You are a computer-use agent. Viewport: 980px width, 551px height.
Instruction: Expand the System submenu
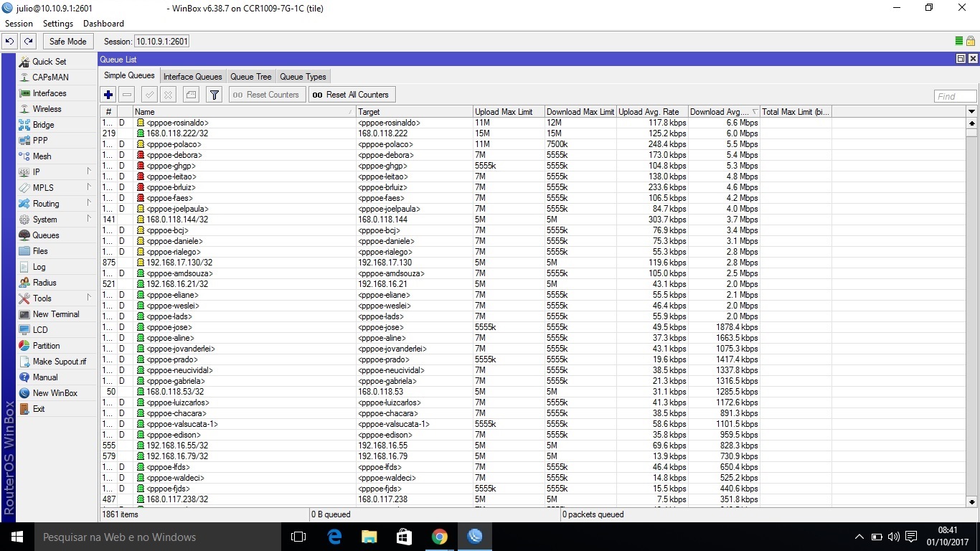[x=89, y=219]
